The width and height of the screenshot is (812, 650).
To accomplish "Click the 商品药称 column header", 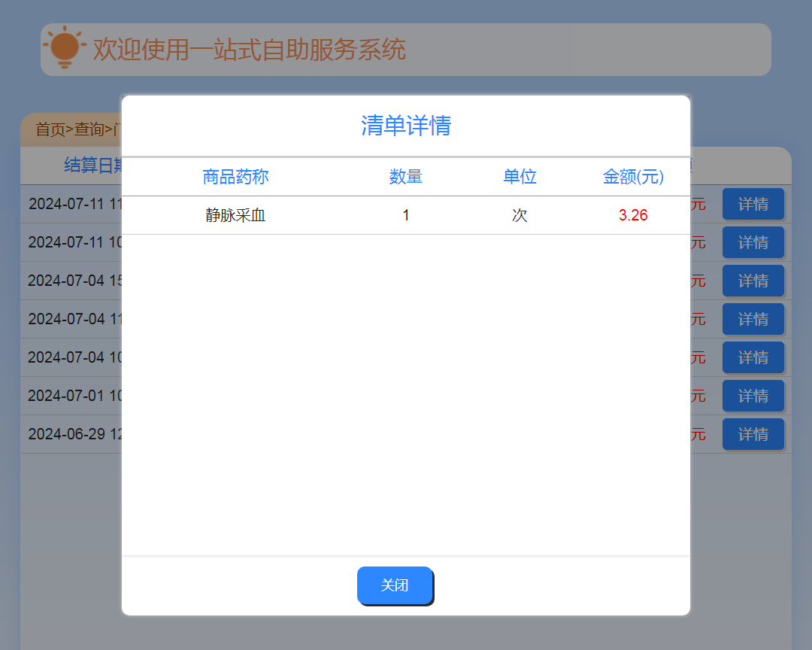I will click(235, 177).
